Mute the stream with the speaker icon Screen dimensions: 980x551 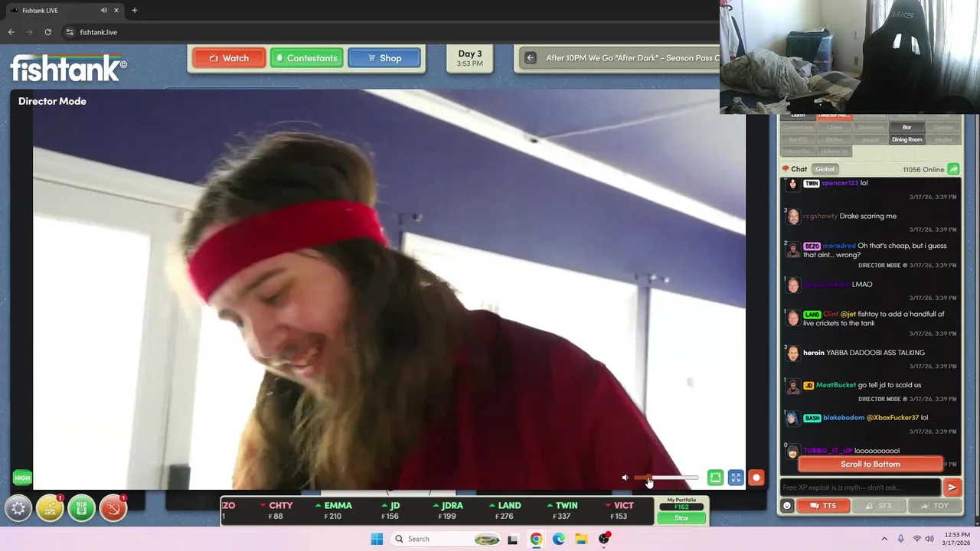click(625, 478)
